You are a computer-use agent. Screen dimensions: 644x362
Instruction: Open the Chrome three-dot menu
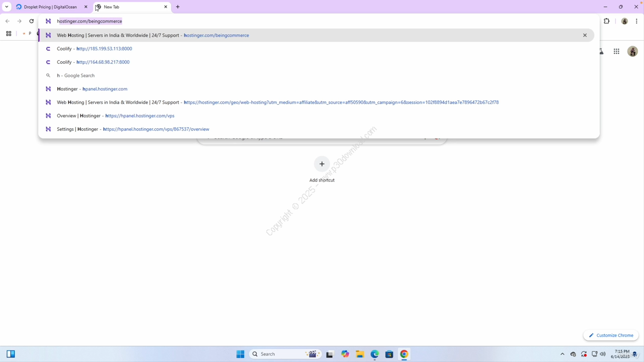tap(636, 21)
